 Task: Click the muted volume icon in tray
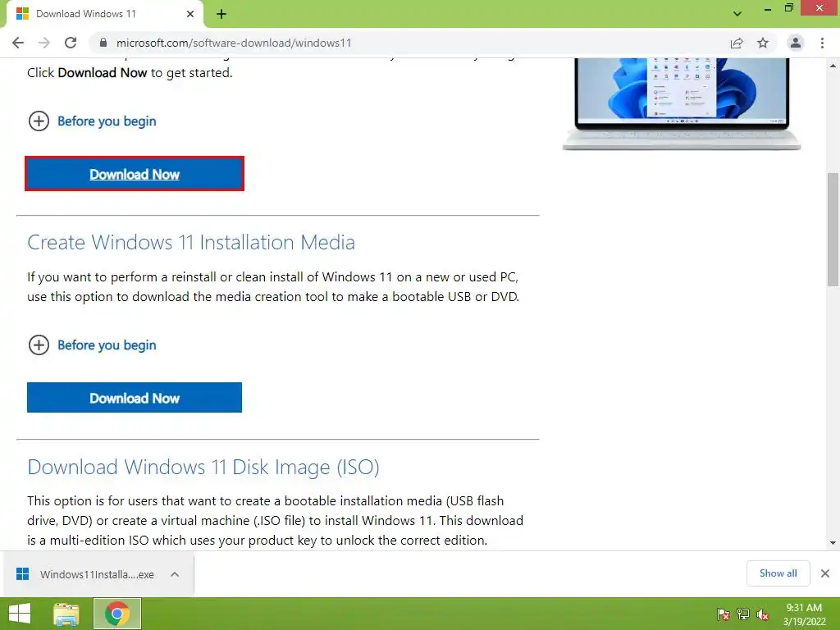click(763, 614)
